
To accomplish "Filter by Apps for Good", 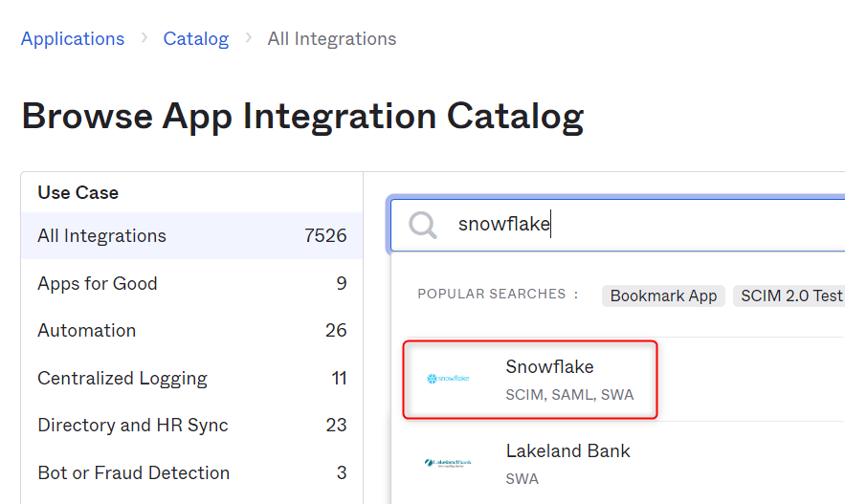I will [191, 283].
